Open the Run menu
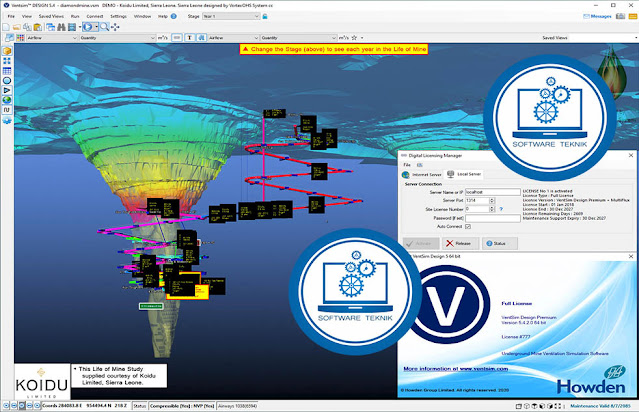Viewport: 639px width, 412px height. (x=75, y=16)
